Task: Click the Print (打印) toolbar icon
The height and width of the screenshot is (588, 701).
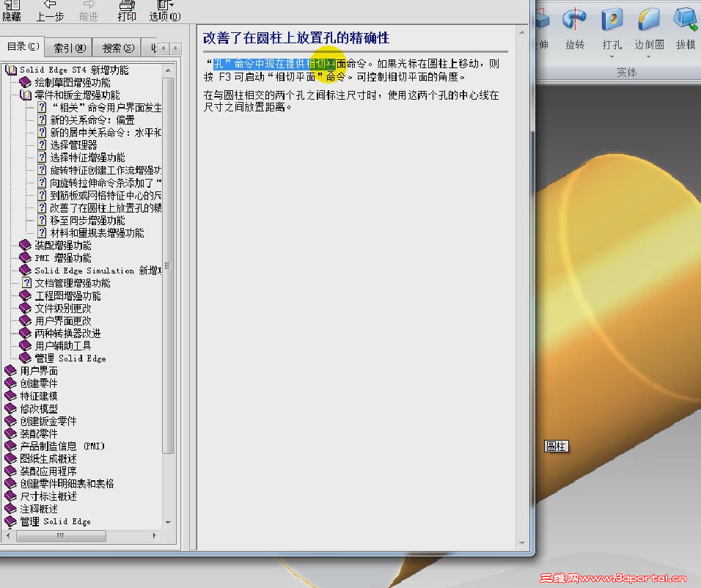Action: (127, 11)
